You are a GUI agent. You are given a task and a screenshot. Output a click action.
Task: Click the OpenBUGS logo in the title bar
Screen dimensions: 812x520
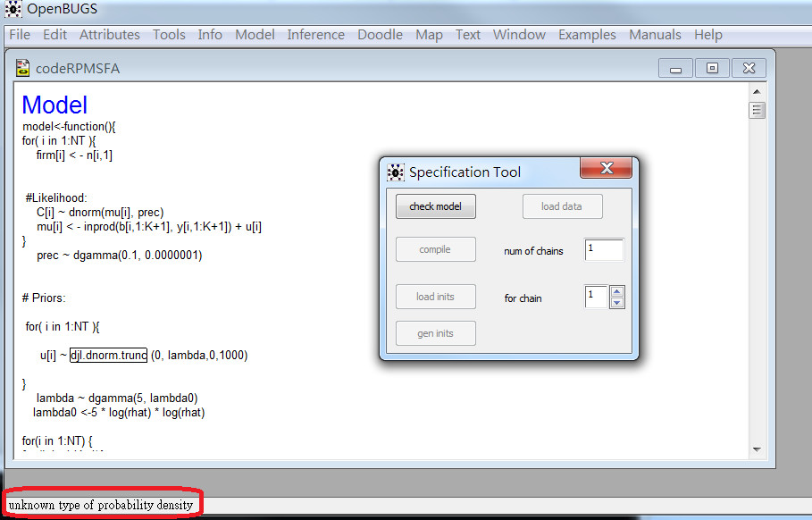point(13,9)
